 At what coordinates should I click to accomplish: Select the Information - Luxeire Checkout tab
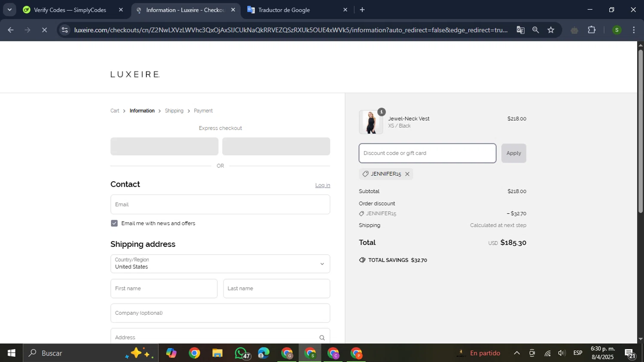pyautogui.click(x=185, y=10)
